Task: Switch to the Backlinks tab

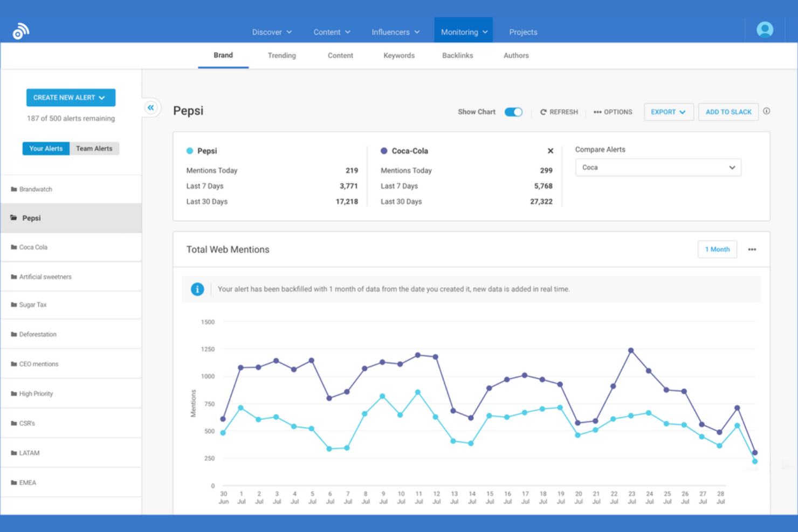Action: click(x=457, y=56)
